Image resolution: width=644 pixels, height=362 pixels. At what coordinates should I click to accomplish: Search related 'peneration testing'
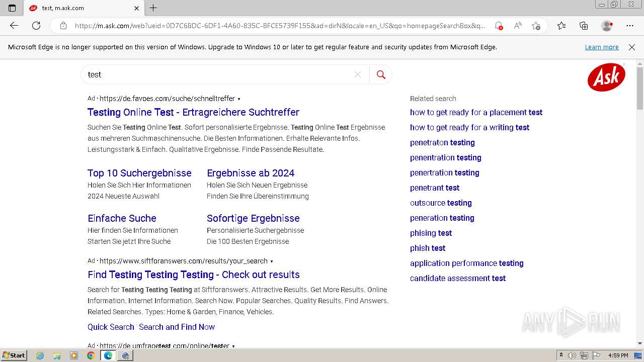pyautogui.click(x=442, y=218)
